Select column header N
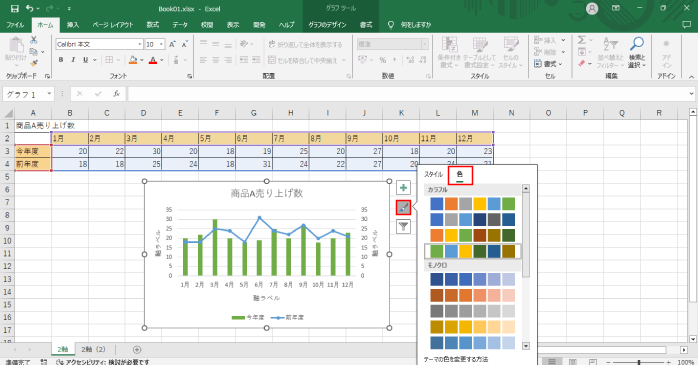The height and width of the screenshot is (365, 698). (511, 113)
